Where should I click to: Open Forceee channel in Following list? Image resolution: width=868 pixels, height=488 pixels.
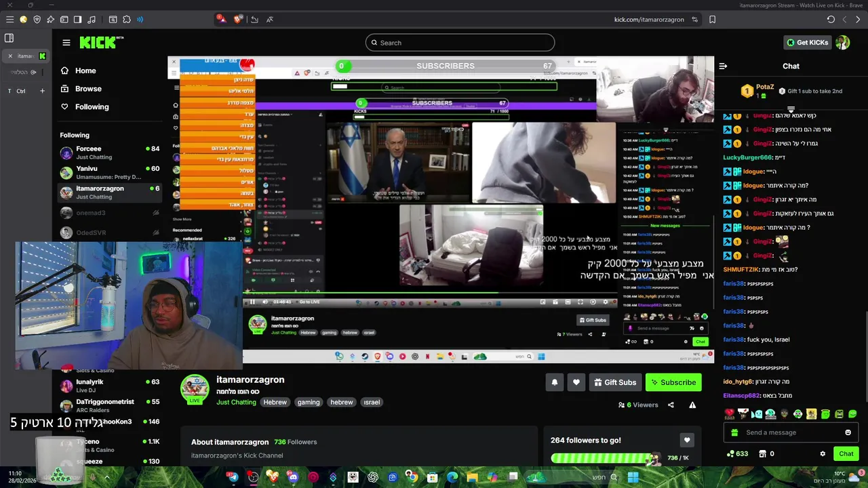coord(108,152)
